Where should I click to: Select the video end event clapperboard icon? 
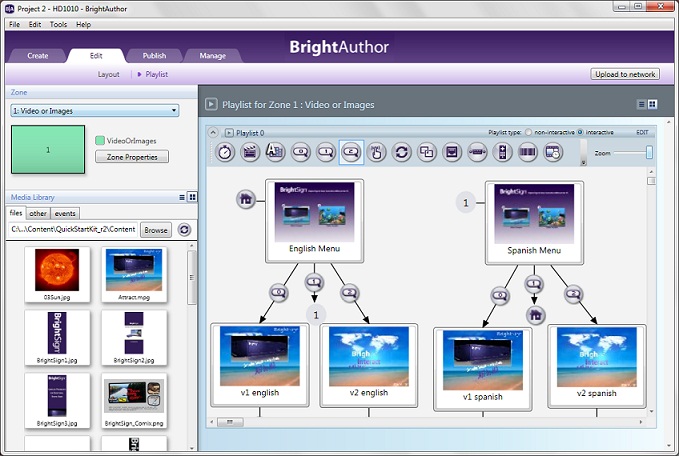tap(250, 152)
